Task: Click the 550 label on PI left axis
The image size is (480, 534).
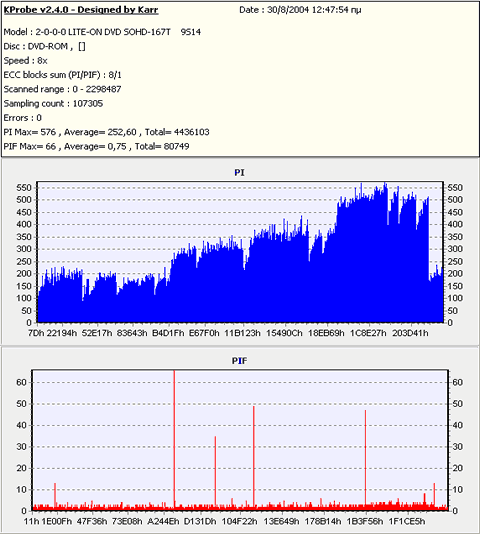Action: [x=24, y=188]
